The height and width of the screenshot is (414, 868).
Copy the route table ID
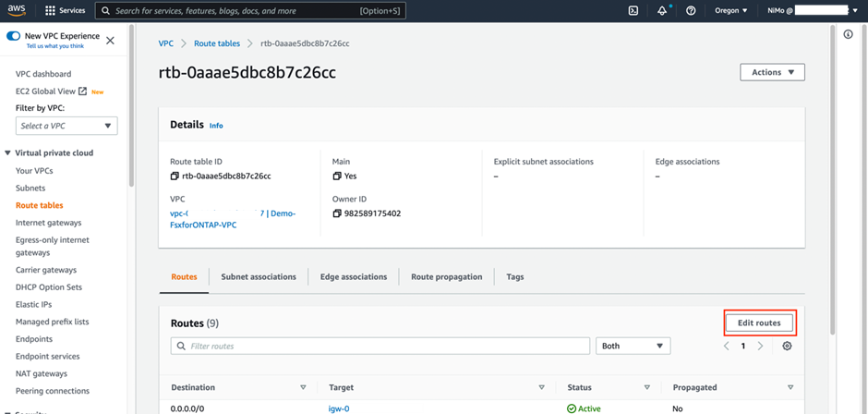click(175, 176)
